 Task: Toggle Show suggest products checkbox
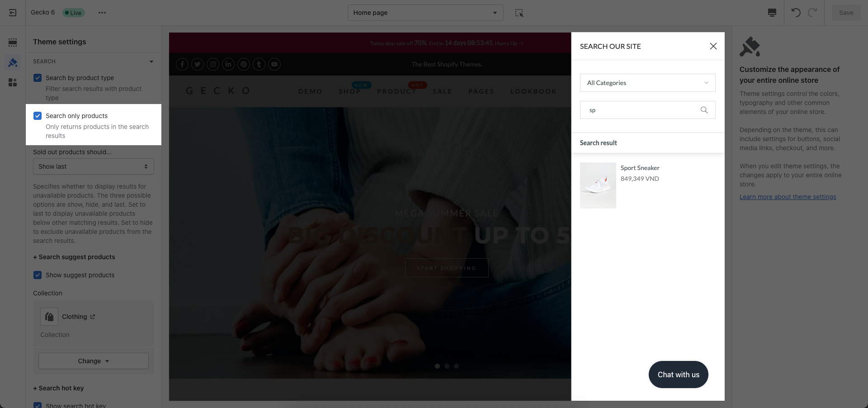click(x=38, y=275)
